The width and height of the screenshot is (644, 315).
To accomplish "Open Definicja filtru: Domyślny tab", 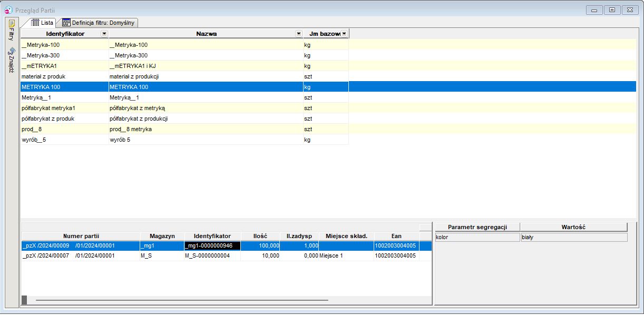I will click(x=99, y=23).
